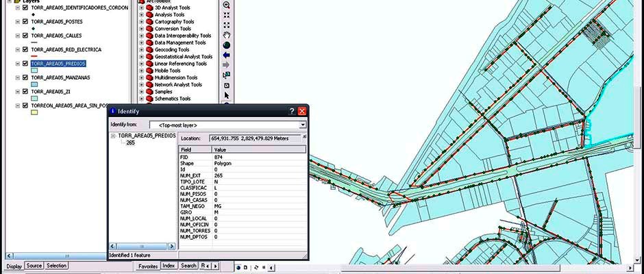Click the Pause Drawing icon
Screen dimensions: 644x274
(264, 267)
